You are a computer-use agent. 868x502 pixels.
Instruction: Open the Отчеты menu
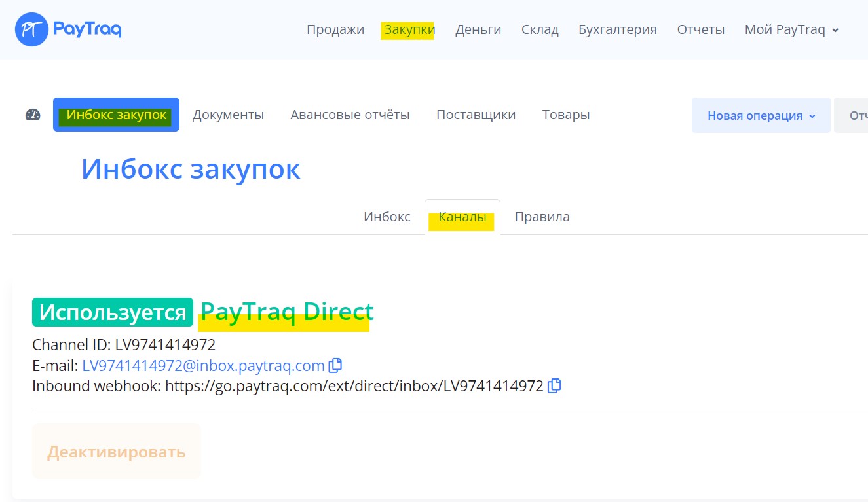pos(701,29)
